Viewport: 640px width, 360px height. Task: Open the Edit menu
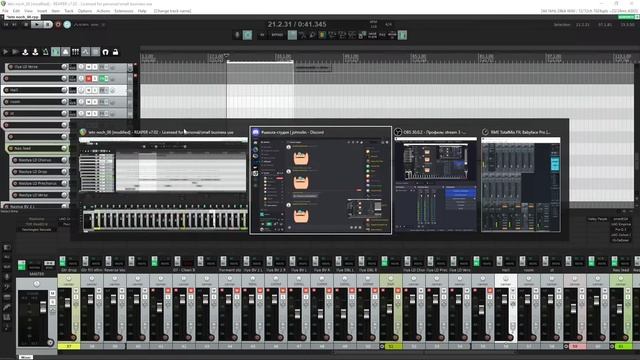[16, 11]
